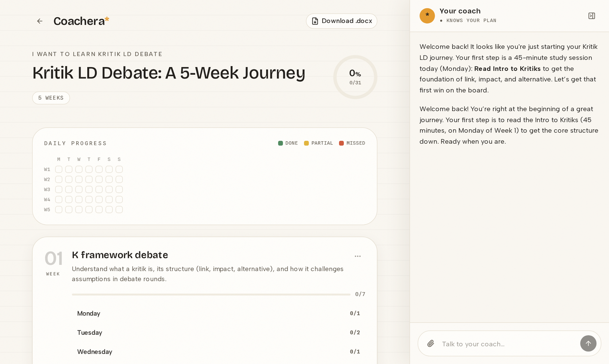
Task: Open the week 01 three-dot menu
Action: click(x=358, y=256)
